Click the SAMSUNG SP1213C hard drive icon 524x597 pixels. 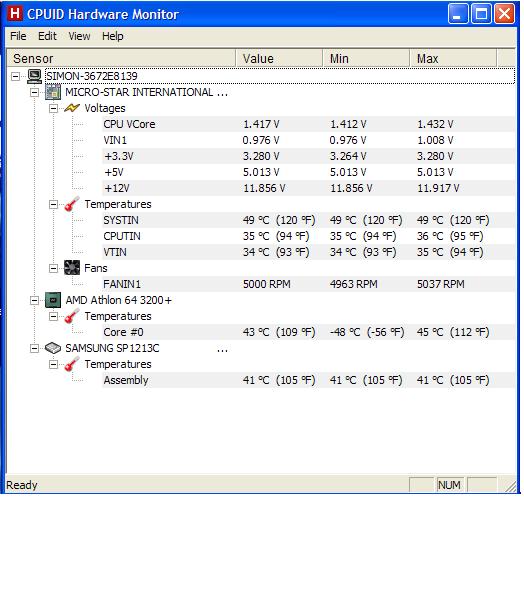53,348
